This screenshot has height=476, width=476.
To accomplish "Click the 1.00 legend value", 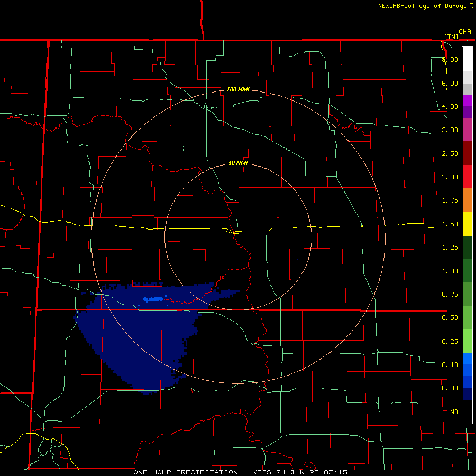I will coord(450,271).
